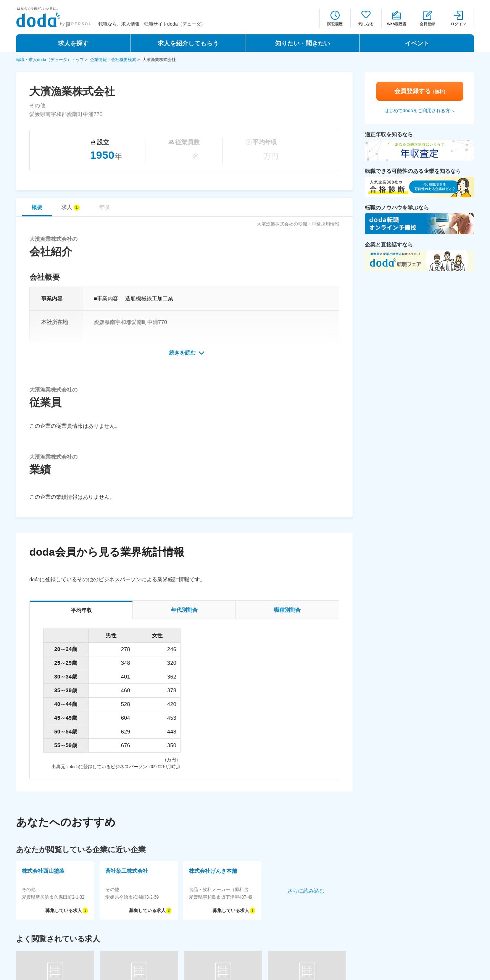This screenshot has width=490, height=980.
Task: Click the 男性 column header
Action: pyautogui.click(x=111, y=635)
